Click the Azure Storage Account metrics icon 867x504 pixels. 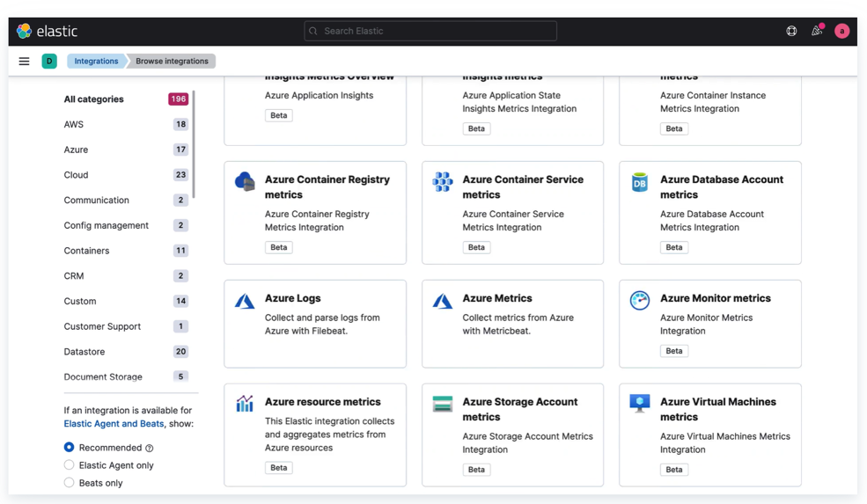(x=443, y=404)
